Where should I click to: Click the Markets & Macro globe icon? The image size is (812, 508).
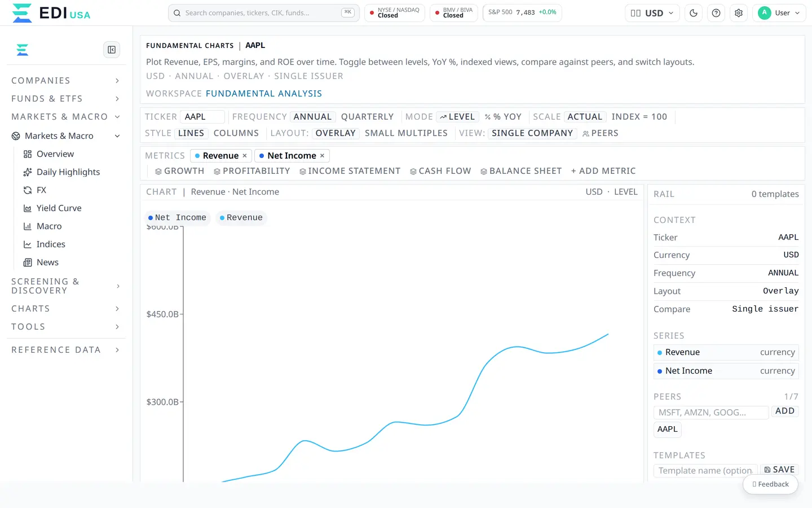(x=16, y=136)
